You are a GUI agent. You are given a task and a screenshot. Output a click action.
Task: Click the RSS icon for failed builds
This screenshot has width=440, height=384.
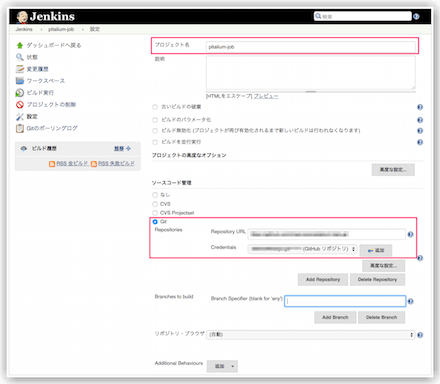[94, 164]
